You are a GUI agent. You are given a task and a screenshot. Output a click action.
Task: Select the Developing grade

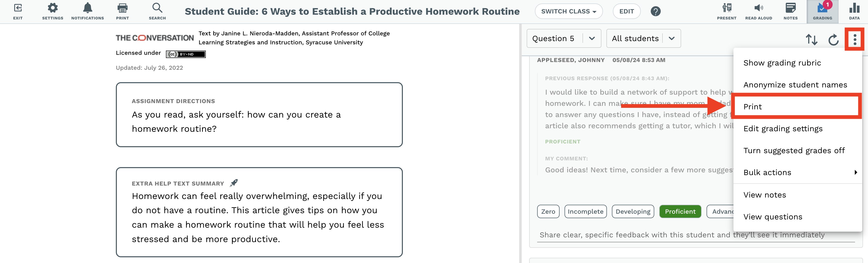coord(633,211)
